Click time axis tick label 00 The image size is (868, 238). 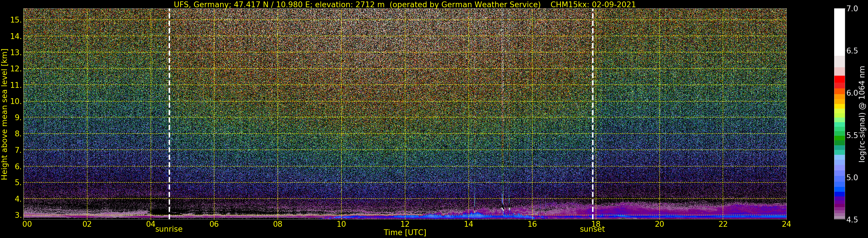pos(27,224)
